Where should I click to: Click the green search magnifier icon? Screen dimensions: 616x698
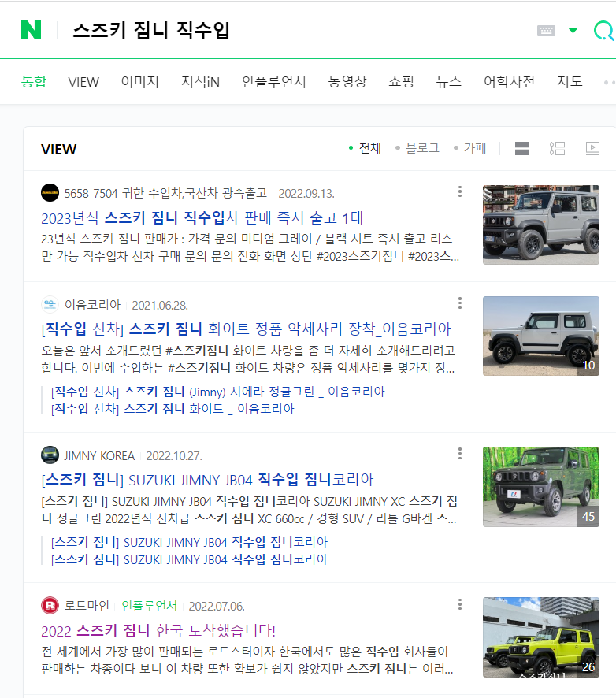604,31
